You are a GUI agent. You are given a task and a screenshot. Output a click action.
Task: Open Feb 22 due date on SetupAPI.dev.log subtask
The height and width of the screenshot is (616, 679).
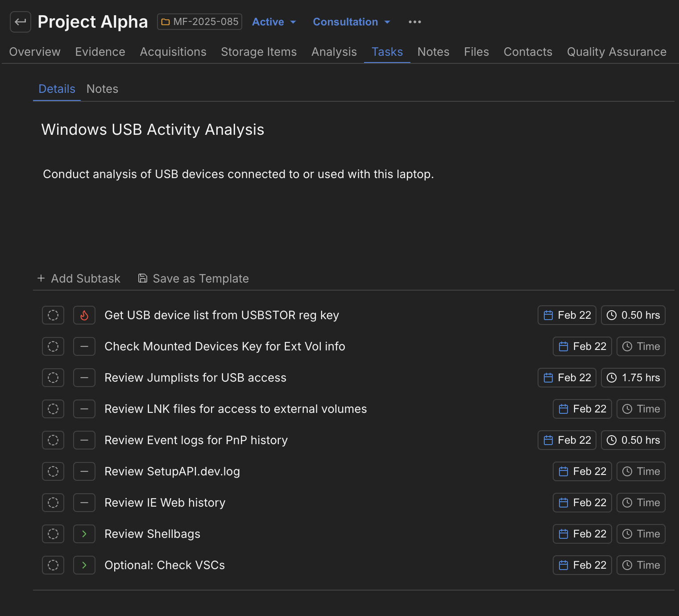582,471
